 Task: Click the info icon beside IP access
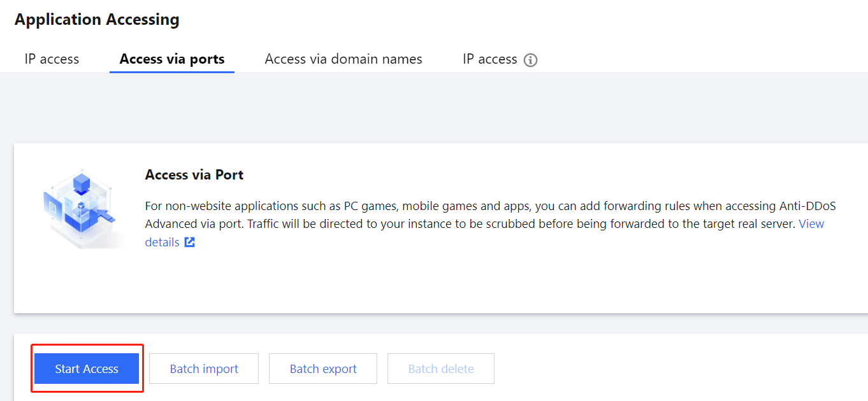click(530, 60)
